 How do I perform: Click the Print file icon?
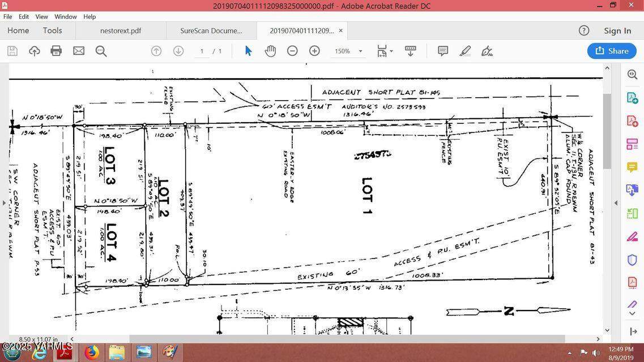tap(56, 51)
